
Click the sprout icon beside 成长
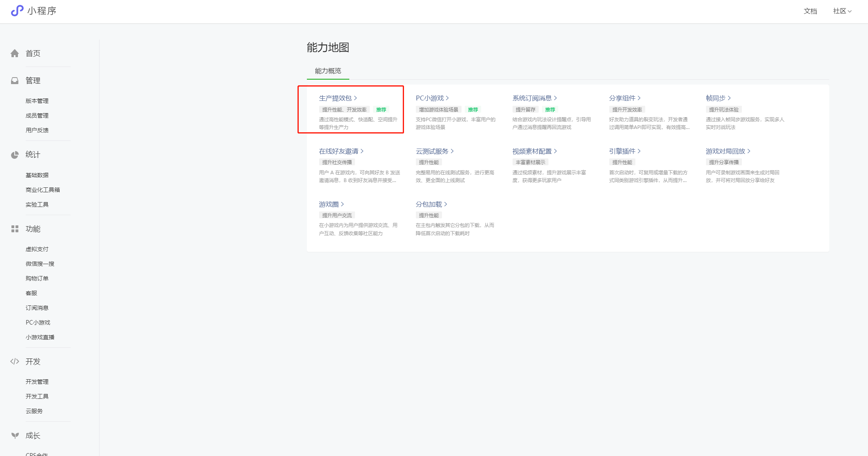15,436
